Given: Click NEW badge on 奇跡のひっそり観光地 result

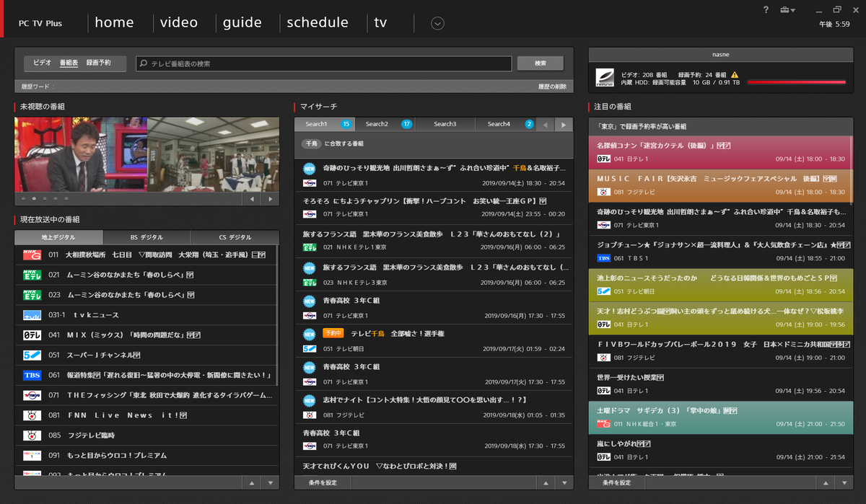Looking at the screenshot, I should pos(310,169).
